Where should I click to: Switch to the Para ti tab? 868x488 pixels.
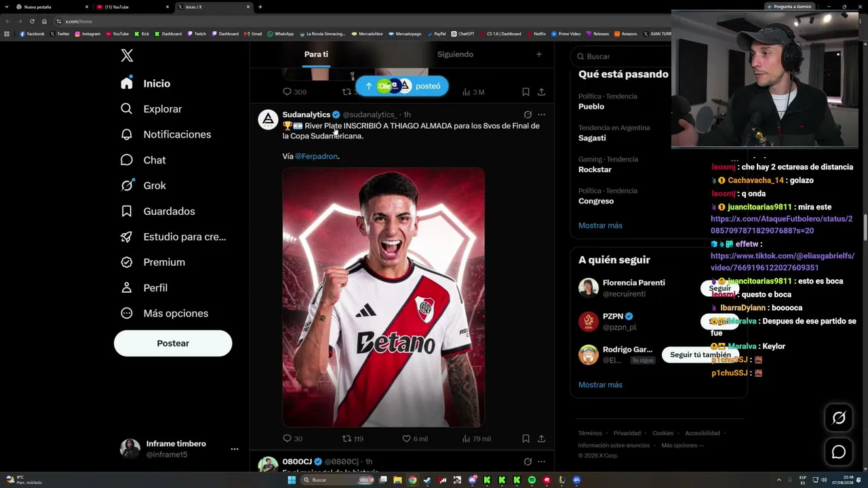(316, 54)
